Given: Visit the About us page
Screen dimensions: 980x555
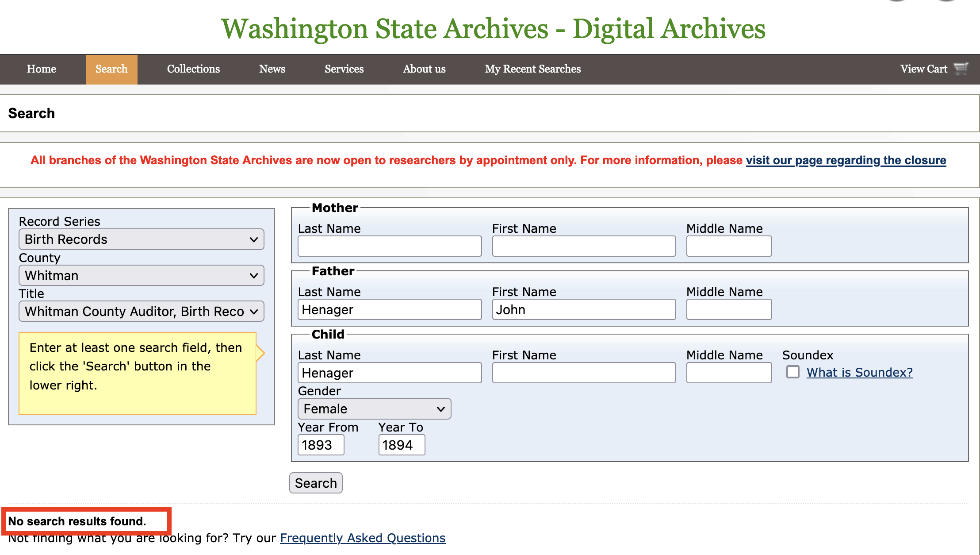Looking at the screenshot, I should tap(424, 69).
